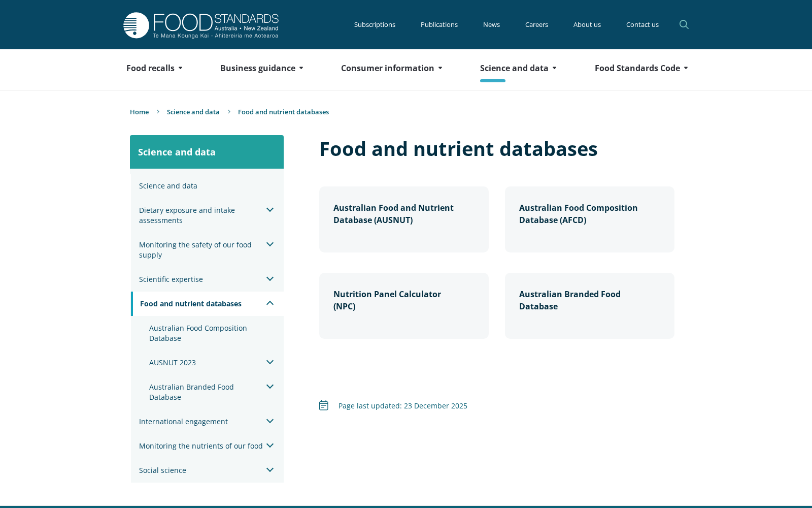Open Australian Branded Food Database sidebar link
Viewport: 812px width, 508px height.
(x=191, y=392)
